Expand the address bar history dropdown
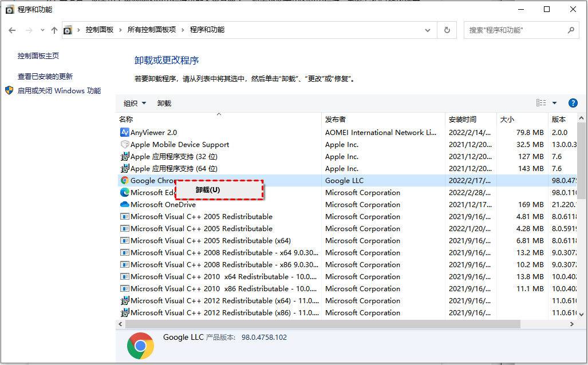Screen dimensions: 588x365 coord(428,30)
